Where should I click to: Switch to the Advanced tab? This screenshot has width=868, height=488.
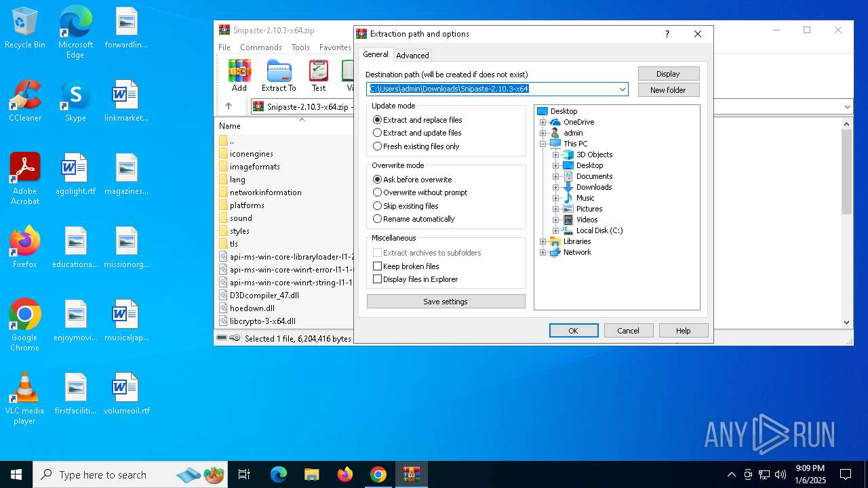pyautogui.click(x=412, y=56)
